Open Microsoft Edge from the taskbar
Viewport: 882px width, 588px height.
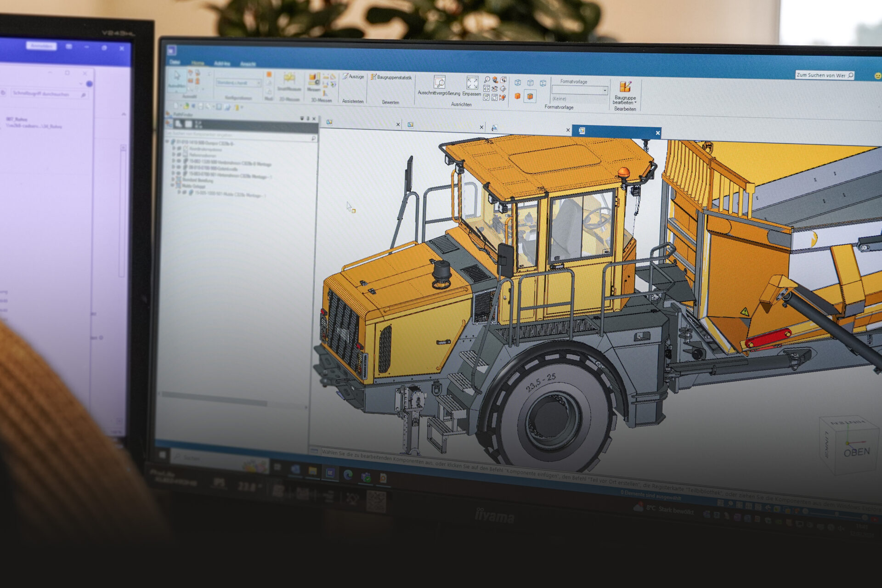pos(348,475)
